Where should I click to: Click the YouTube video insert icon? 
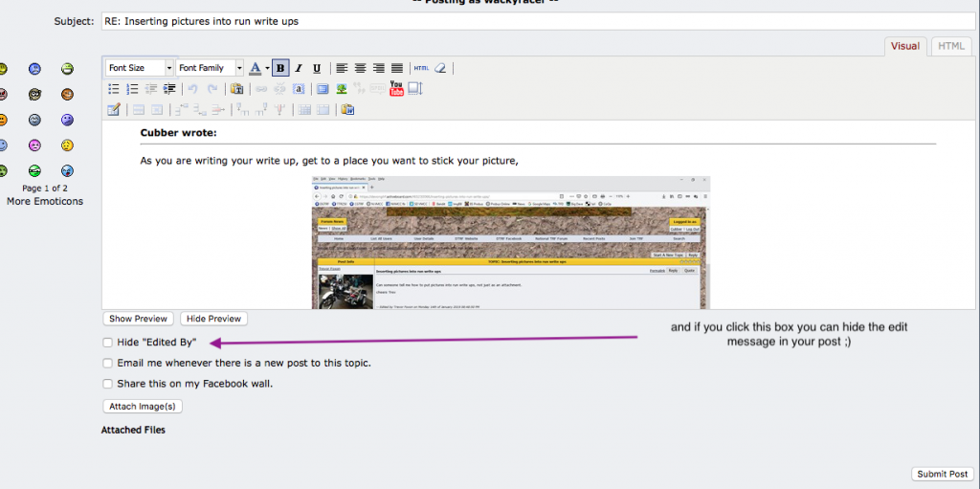pyautogui.click(x=396, y=89)
